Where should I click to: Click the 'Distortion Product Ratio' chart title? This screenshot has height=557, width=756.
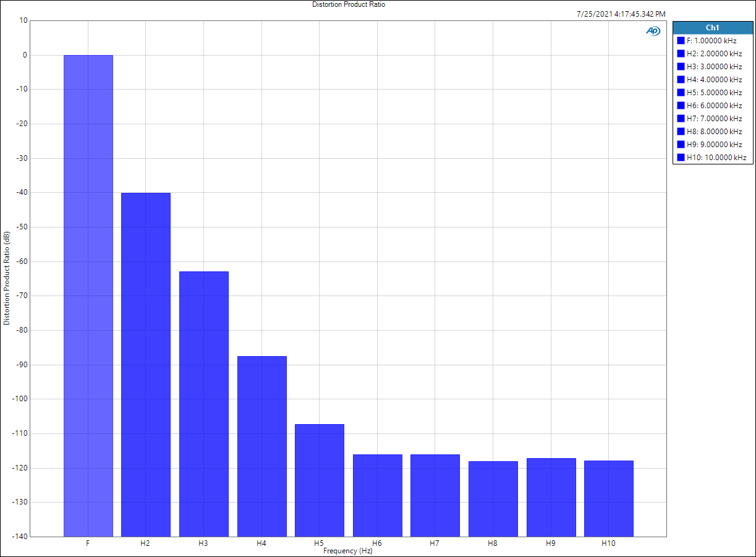pyautogui.click(x=349, y=4)
